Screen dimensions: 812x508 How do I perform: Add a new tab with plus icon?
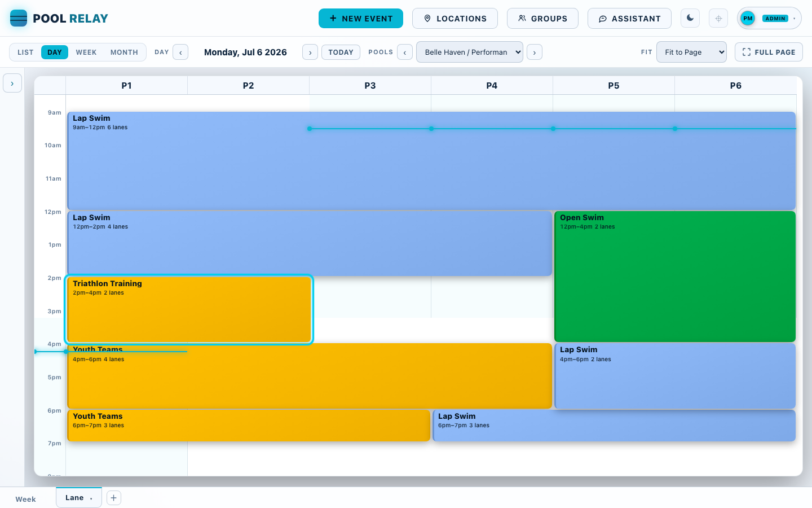(x=114, y=498)
